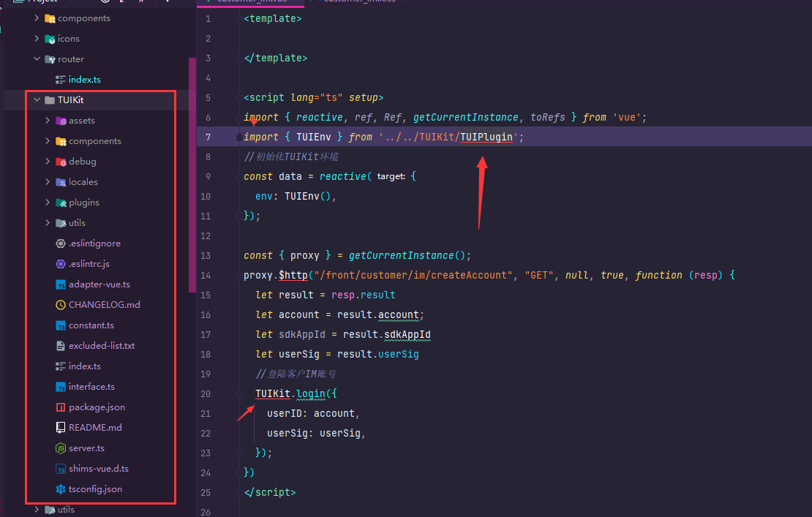Click the "GET" string argument

pos(538,276)
